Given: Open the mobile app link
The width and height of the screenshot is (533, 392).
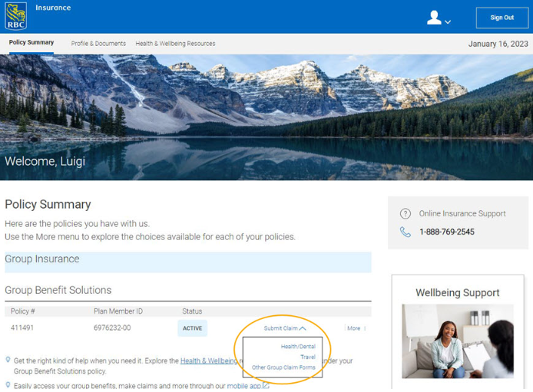Looking at the screenshot, I should 243,386.
